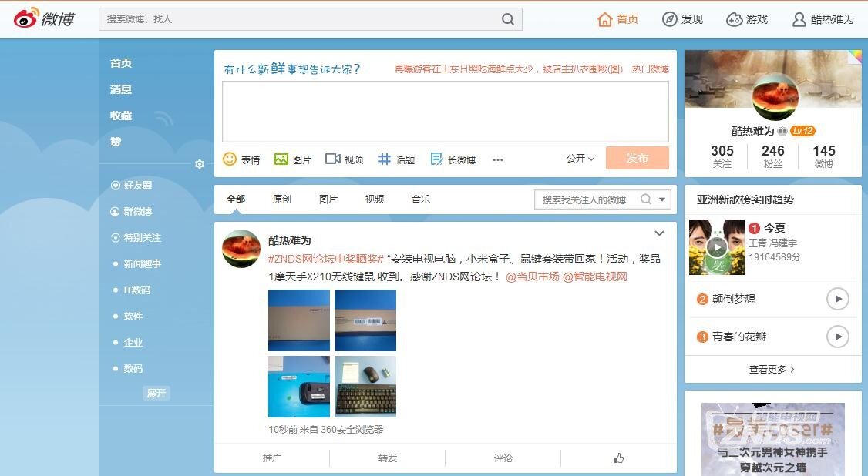View the 305 关注 following count
Screen dimensions: 868x476
pyautogui.click(x=722, y=156)
